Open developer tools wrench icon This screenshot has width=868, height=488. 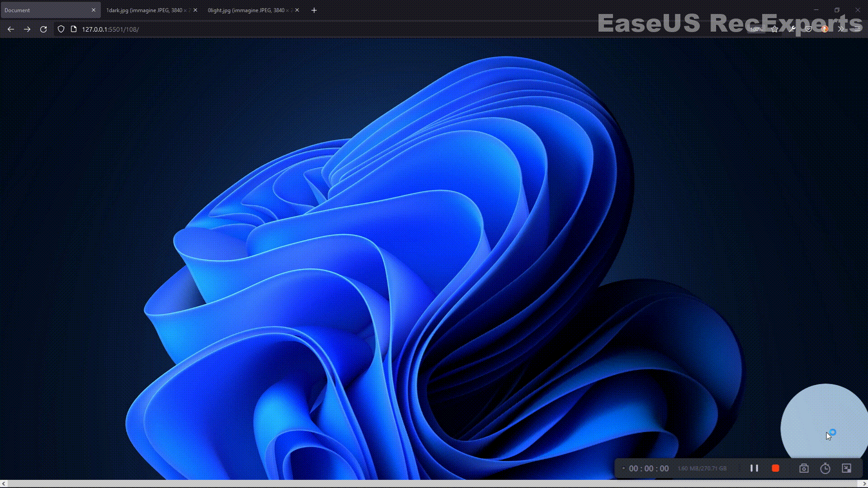click(792, 29)
